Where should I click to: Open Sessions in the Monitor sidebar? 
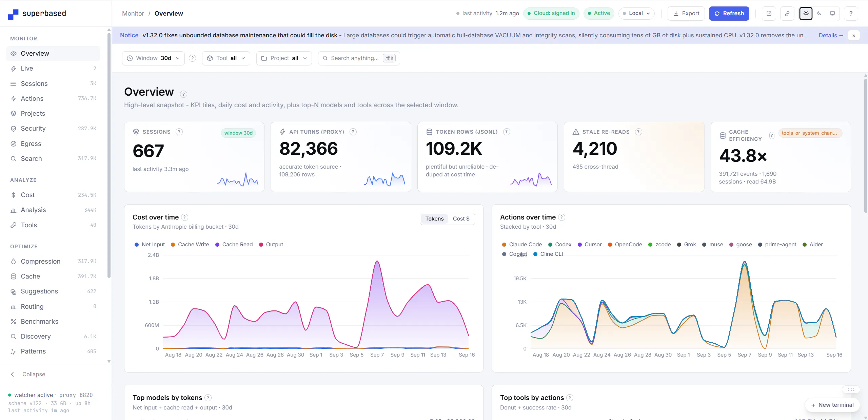[53, 83]
